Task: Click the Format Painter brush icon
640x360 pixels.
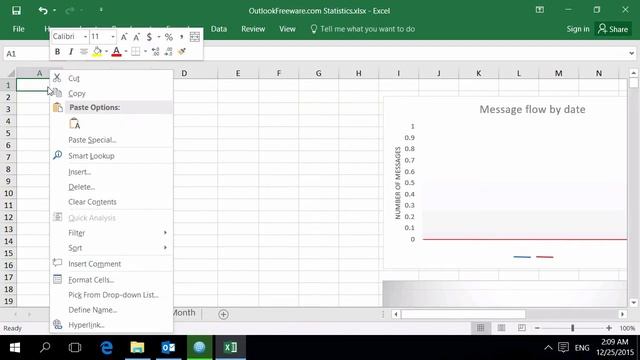Action: coord(182,52)
